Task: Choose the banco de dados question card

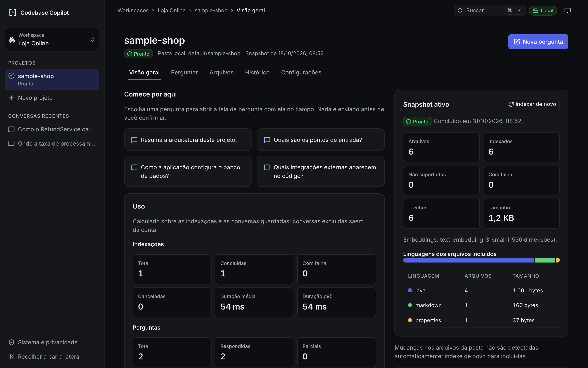Action: [x=188, y=171]
